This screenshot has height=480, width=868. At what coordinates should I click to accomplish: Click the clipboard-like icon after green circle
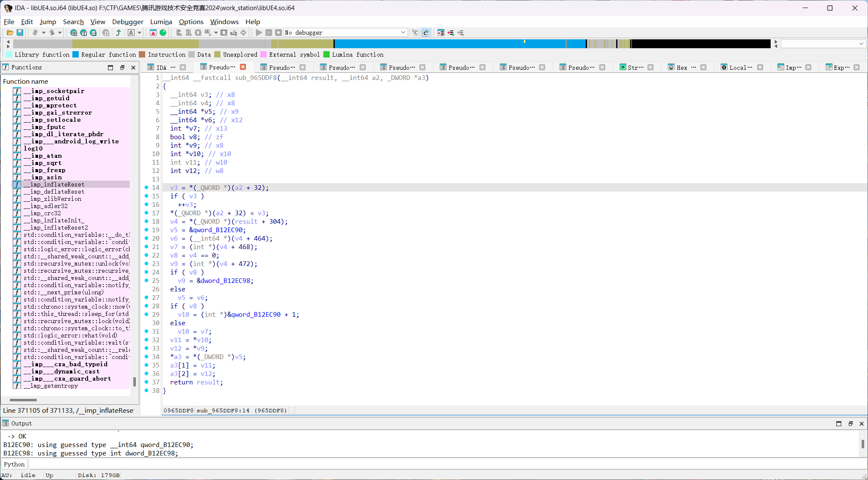(x=179, y=33)
